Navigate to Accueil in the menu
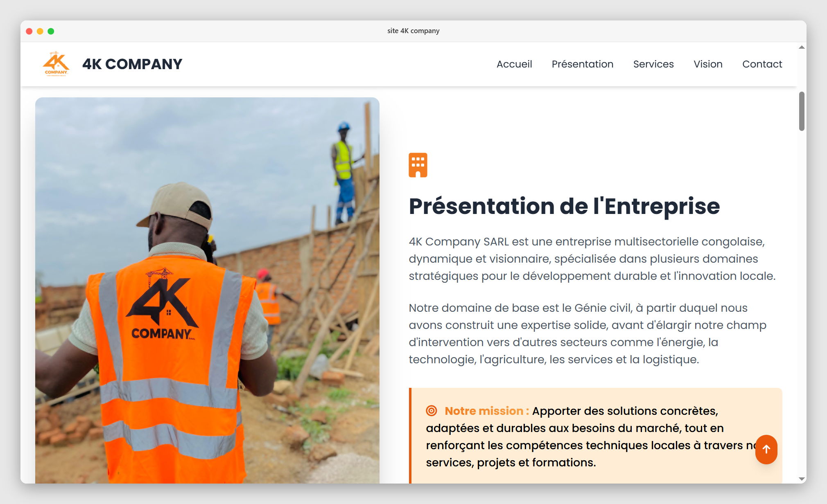Image resolution: width=827 pixels, height=504 pixels. [514, 64]
